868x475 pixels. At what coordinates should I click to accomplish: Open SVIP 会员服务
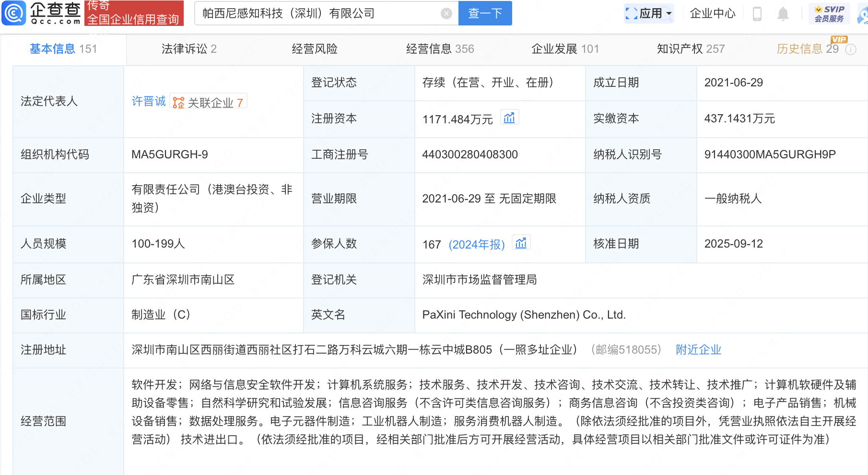(x=829, y=13)
